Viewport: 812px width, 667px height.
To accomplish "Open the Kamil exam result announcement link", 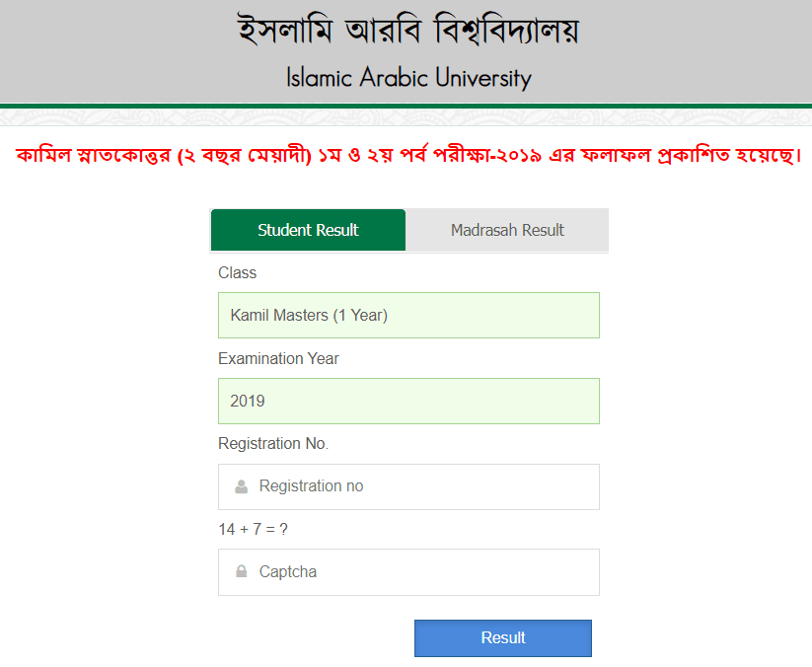I will pyautogui.click(x=406, y=154).
